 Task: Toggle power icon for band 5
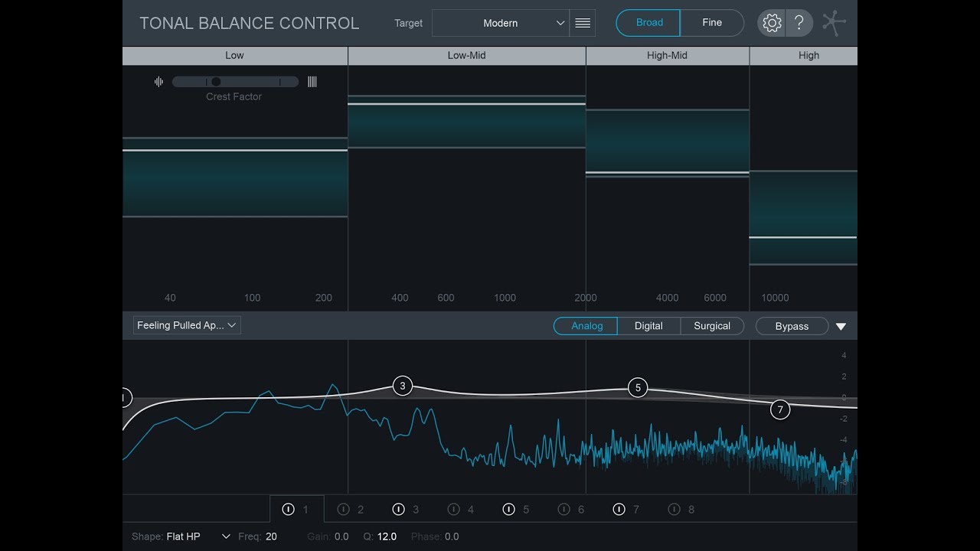click(508, 509)
